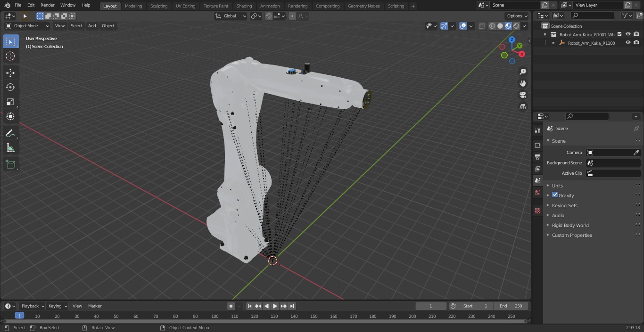Image resolution: width=644 pixels, height=332 pixels.
Task: Hide Robot_Arm_Kuka_R1100 object with eye icon
Action: click(628, 43)
